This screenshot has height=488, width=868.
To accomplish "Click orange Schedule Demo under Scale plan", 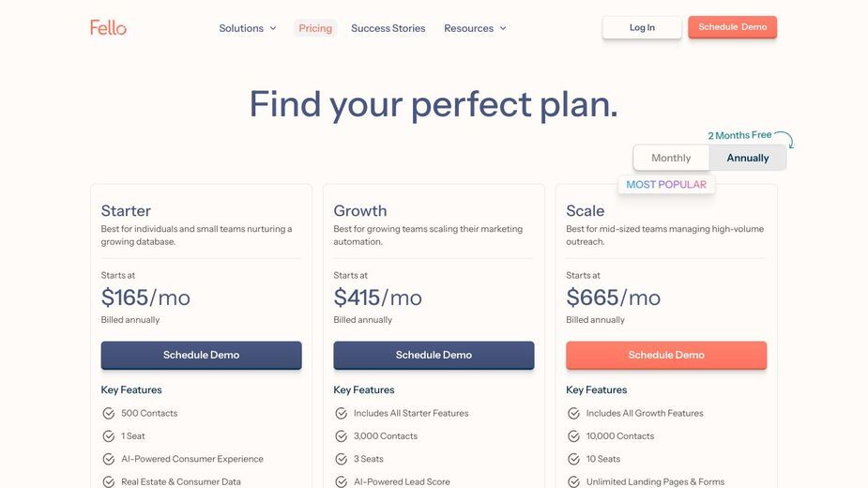I will [666, 355].
